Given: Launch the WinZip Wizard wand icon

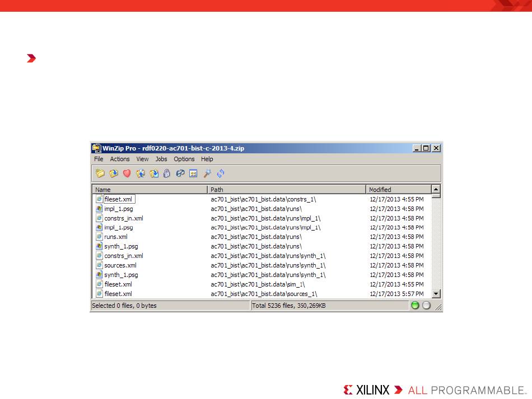Looking at the screenshot, I should pos(207,173).
